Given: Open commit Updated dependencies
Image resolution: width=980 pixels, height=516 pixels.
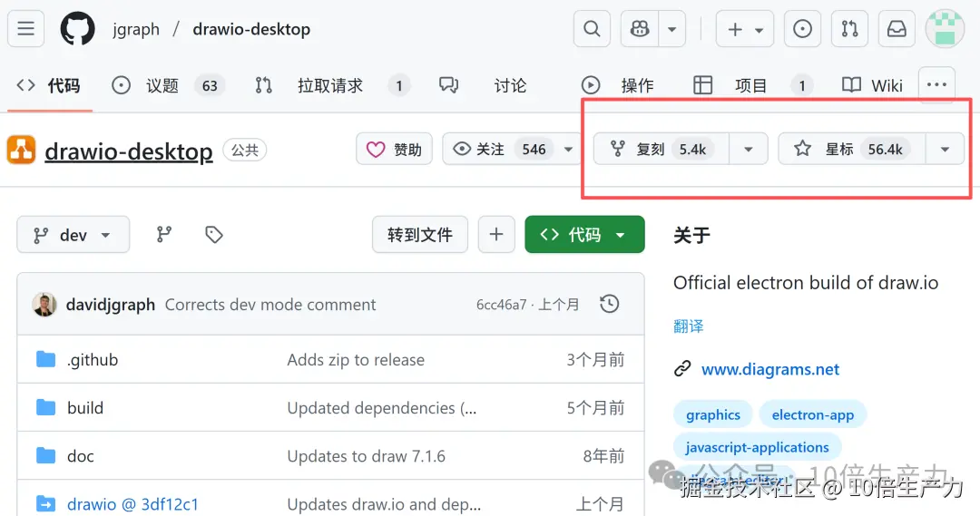Looking at the screenshot, I should (x=382, y=408).
